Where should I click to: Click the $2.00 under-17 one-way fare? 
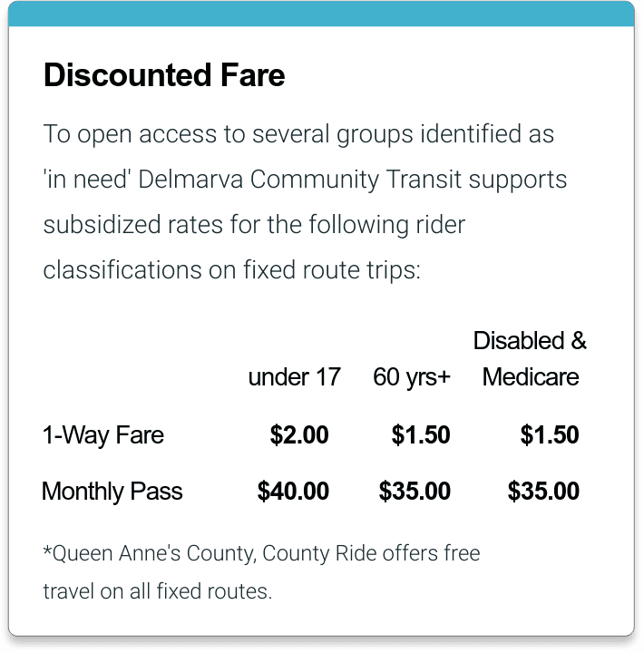(x=299, y=435)
